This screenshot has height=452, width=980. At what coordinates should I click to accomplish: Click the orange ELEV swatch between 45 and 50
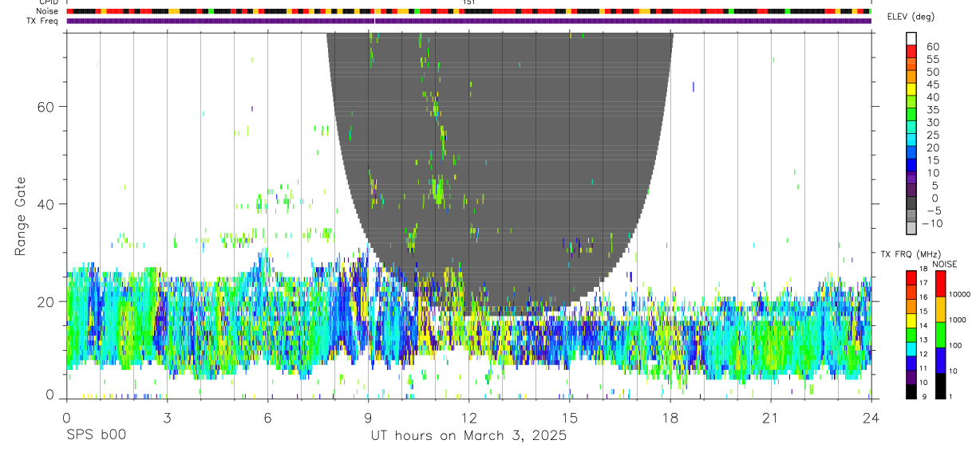[x=911, y=78]
